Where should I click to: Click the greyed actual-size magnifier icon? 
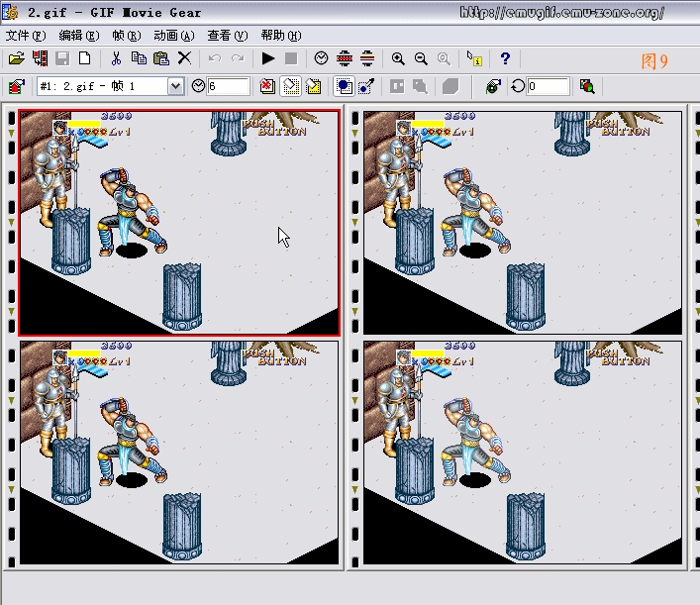[444, 58]
